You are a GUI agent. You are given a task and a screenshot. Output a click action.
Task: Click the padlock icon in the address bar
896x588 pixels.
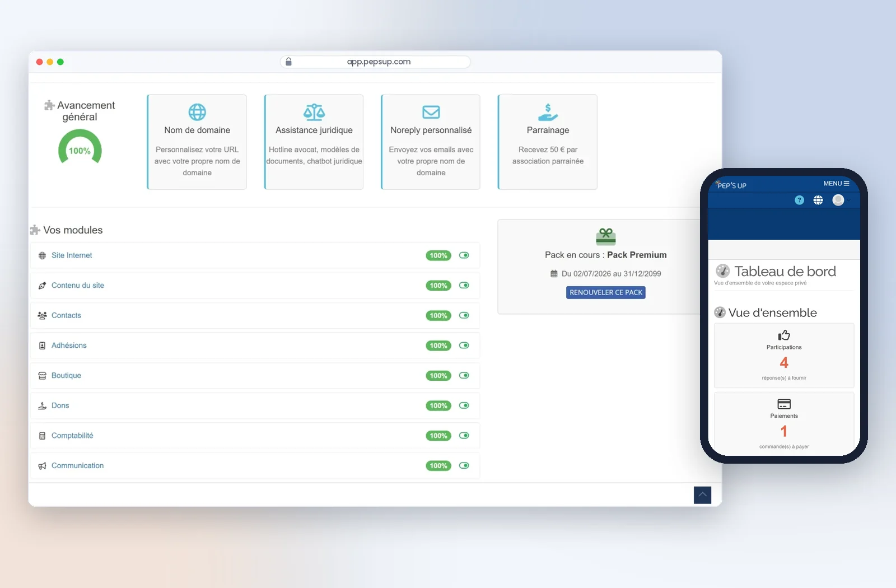click(x=288, y=62)
